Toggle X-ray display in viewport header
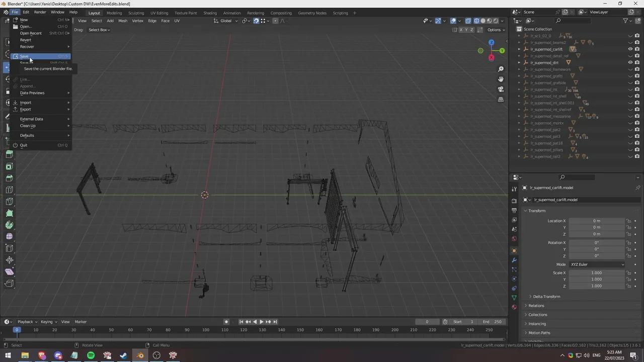The height and width of the screenshot is (362, 644). 468,21
